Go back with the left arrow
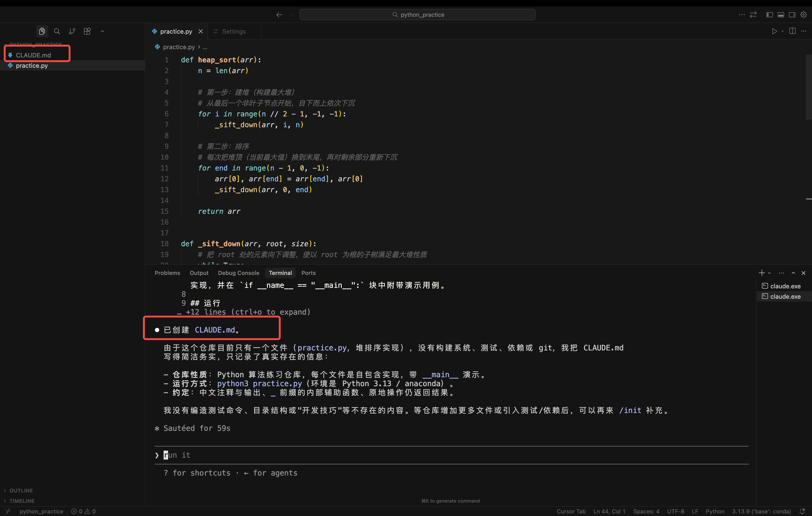Viewport: 812px width, 516px height. pos(279,15)
